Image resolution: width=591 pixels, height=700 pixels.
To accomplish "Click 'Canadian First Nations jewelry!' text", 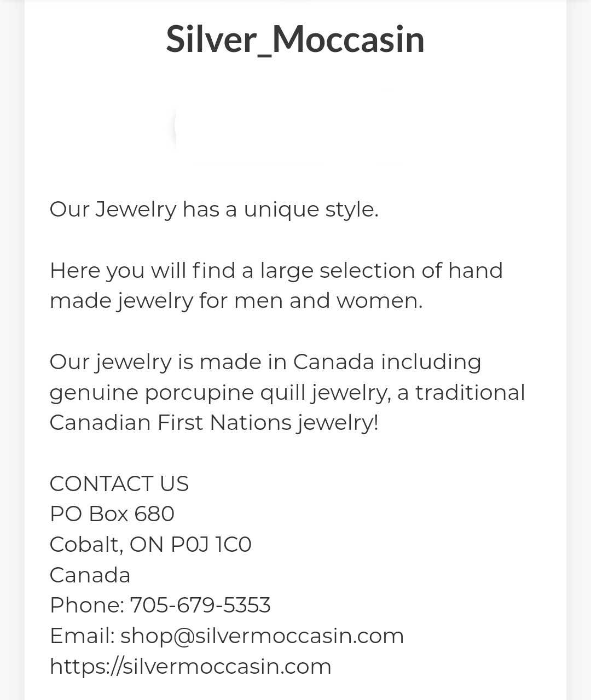I will [214, 423].
